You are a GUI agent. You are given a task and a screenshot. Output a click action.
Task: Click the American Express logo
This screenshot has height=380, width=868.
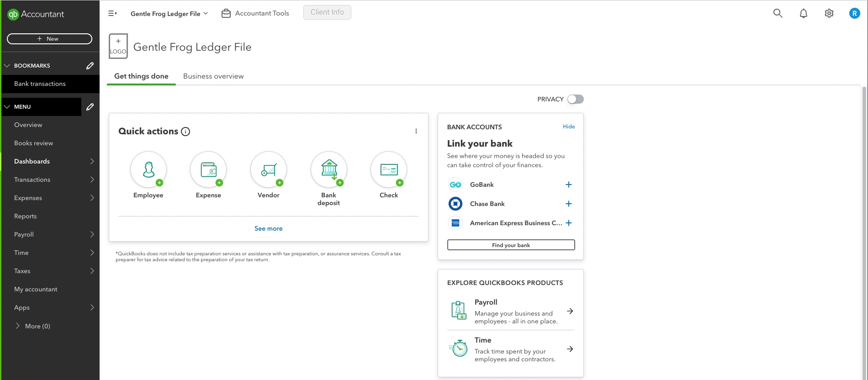(x=455, y=223)
